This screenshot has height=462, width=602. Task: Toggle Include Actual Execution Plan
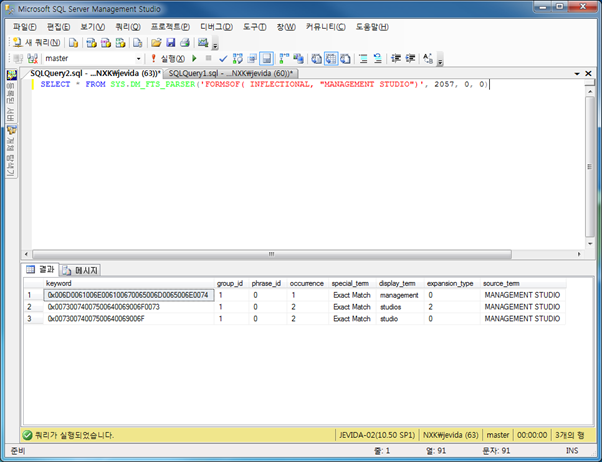click(x=284, y=58)
